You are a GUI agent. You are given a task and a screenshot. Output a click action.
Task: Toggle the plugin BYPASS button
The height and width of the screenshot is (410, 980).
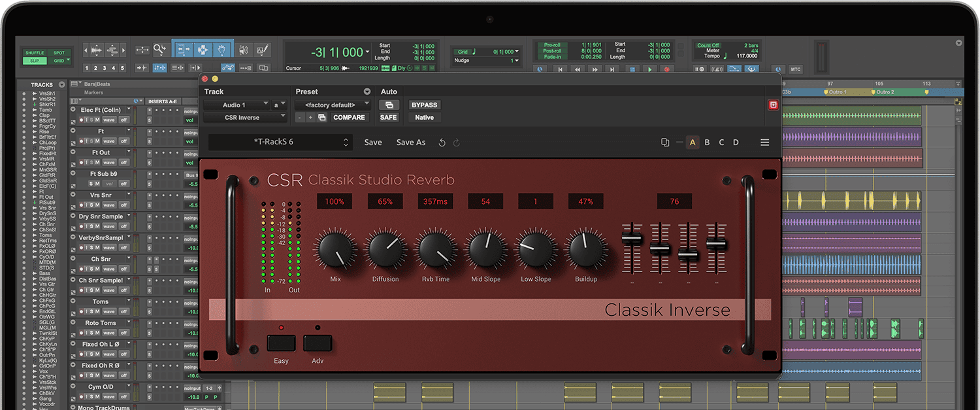(x=424, y=105)
